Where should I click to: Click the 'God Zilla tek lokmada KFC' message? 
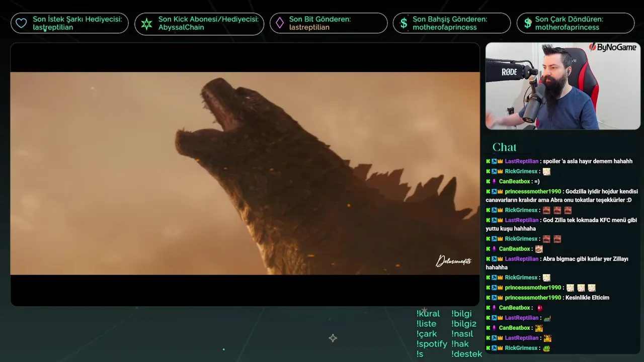561,224
